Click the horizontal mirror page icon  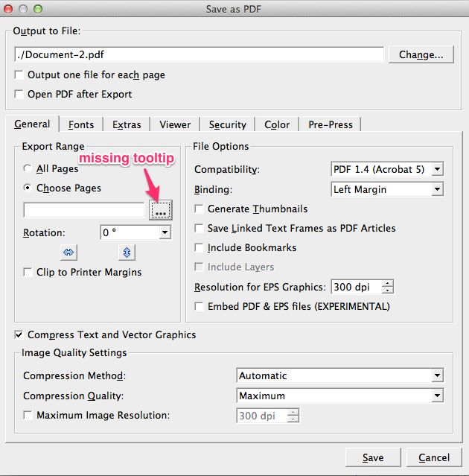point(69,253)
